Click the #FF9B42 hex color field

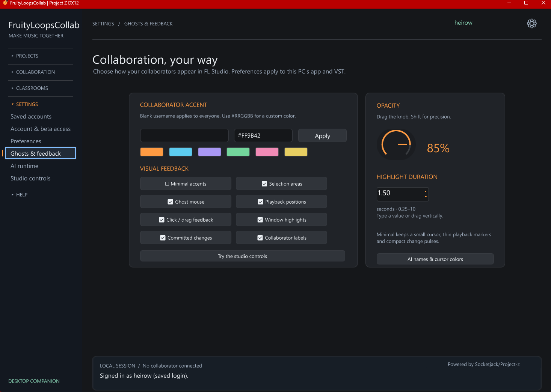point(263,135)
